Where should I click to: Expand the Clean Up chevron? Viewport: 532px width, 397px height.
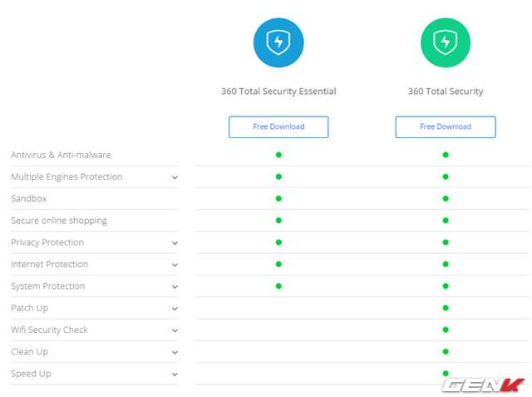click(x=175, y=353)
